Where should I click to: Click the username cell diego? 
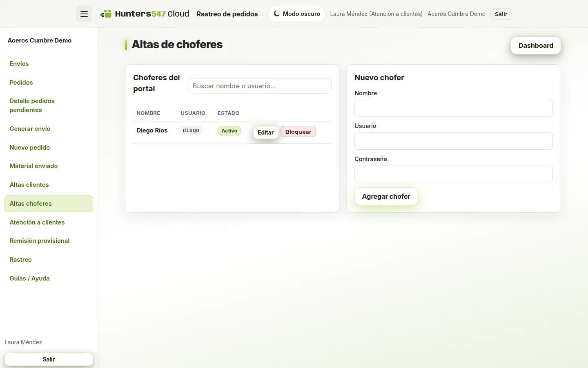point(191,130)
